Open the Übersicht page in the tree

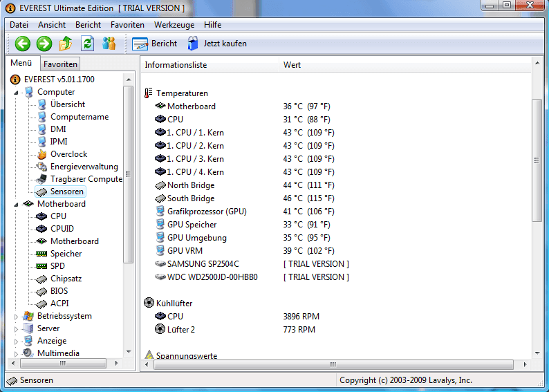(68, 104)
